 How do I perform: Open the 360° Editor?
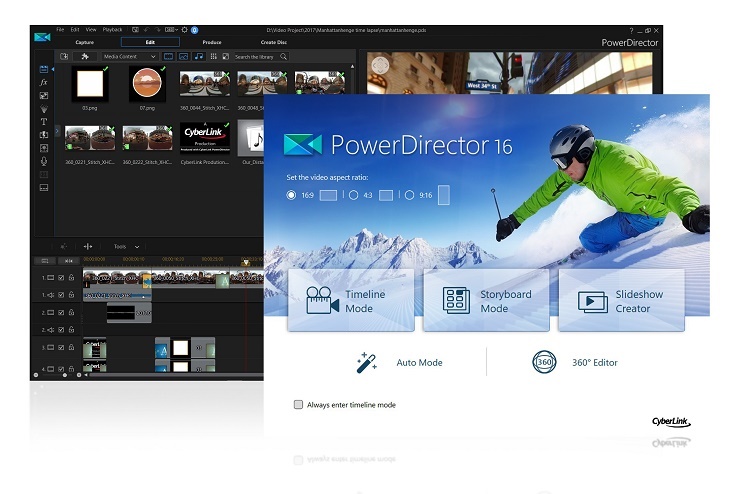545,362
